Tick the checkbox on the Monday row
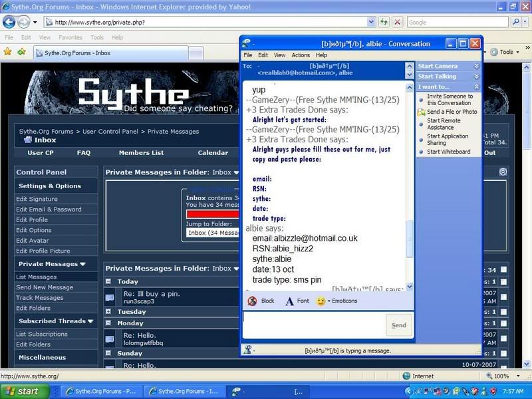Screen dimensions: 532x399 [503, 323]
